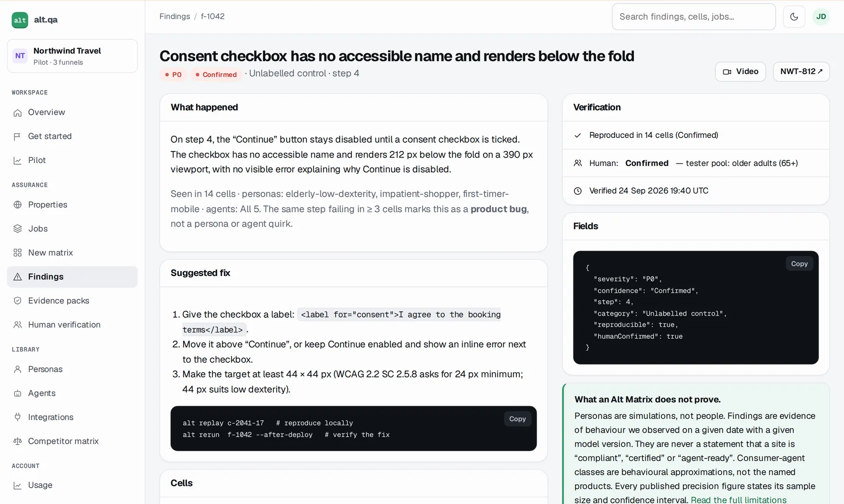Click the Confirmed status badge
The image size is (844, 504).
[x=216, y=74]
